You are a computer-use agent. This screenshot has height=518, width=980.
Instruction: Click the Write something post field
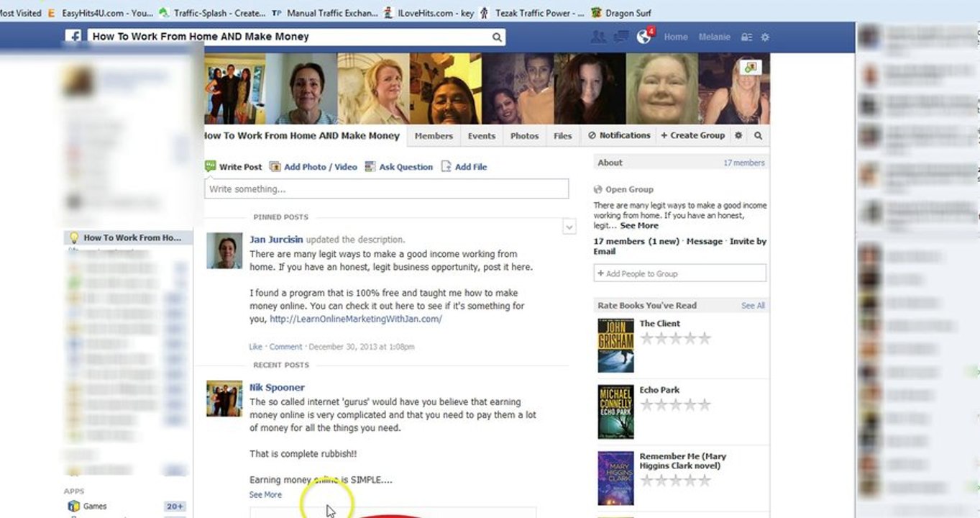click(x=387, y=189)
